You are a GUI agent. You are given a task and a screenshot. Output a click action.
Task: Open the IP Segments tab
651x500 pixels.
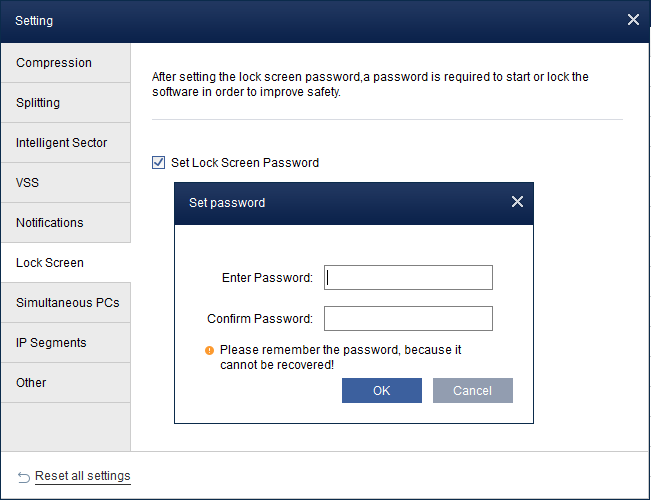[x=65, y=343]
